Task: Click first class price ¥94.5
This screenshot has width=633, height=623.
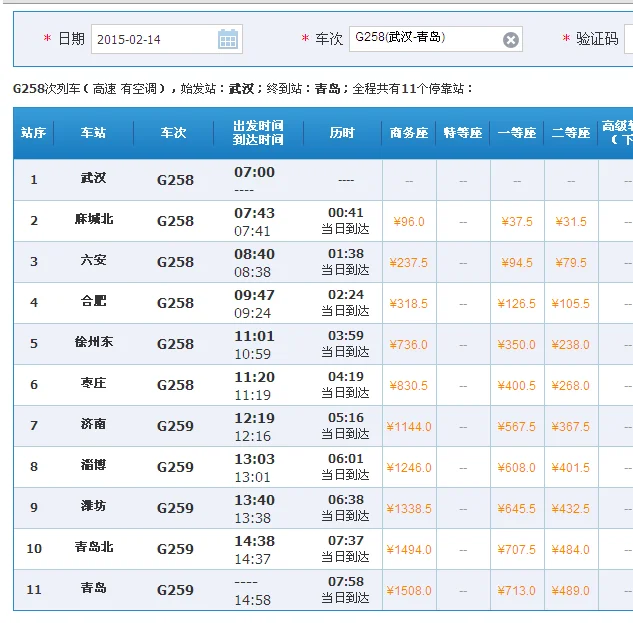Action: click(517, 263)
